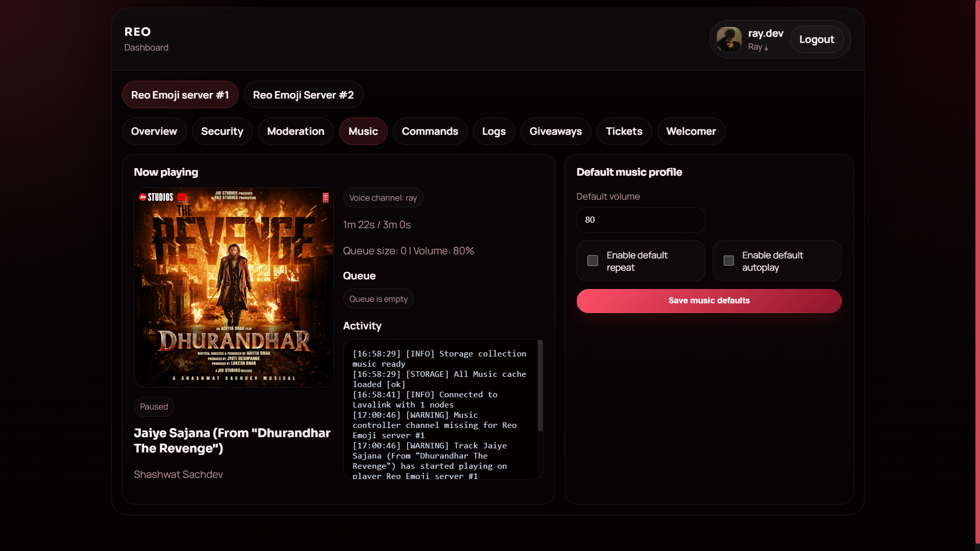Go to the Moderation tab
This screenshot has height=551, width=980.
tap(296, 131)
